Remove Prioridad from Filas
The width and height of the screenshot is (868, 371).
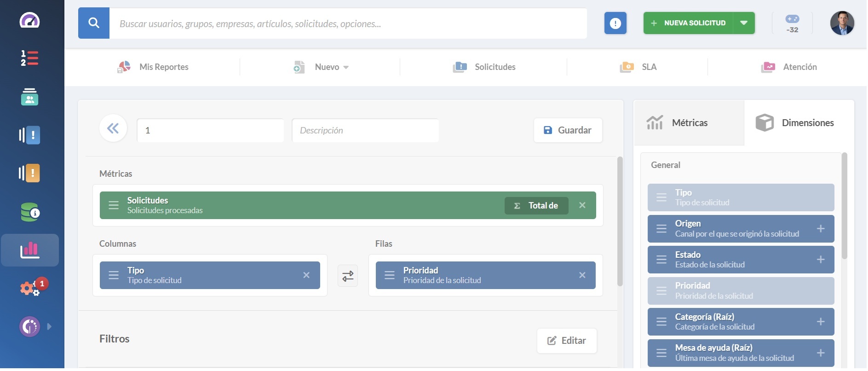(x=582, y=275)
